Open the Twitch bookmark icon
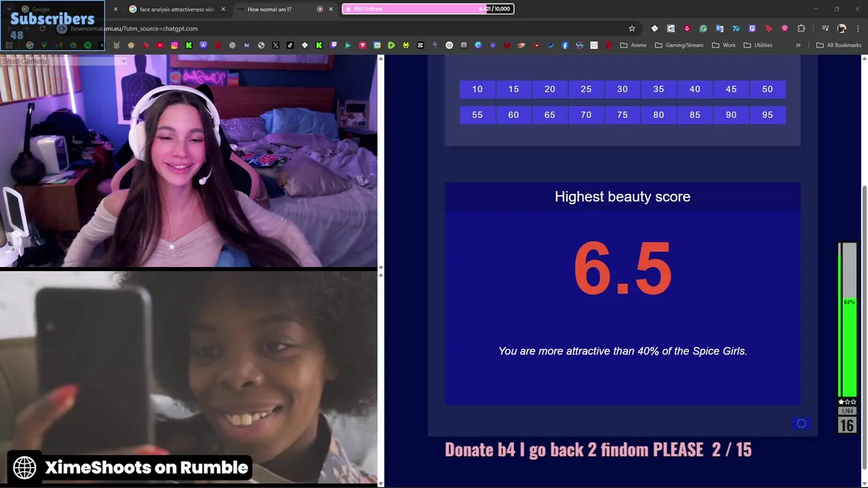The height and width of the screenshot is (488, 868). [334, 45]
